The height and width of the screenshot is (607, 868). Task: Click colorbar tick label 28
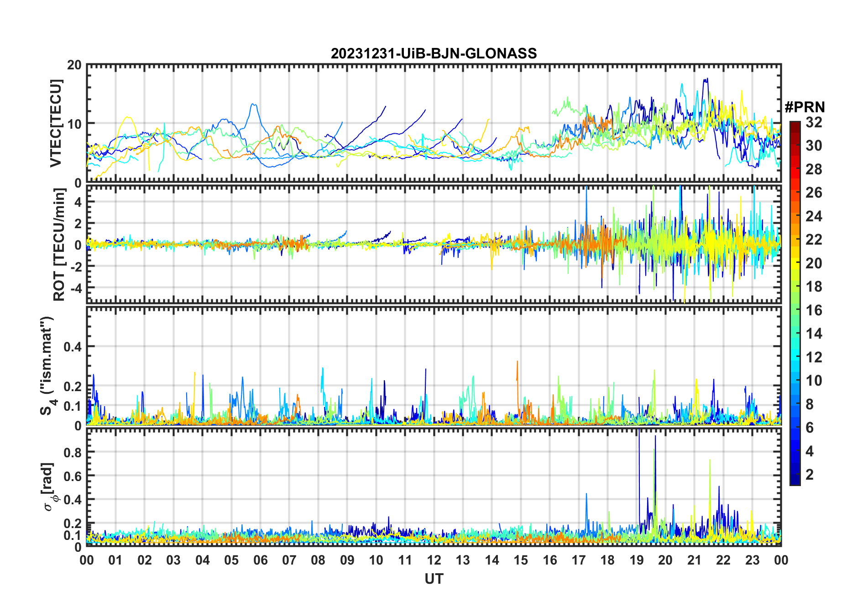[814, 169]
